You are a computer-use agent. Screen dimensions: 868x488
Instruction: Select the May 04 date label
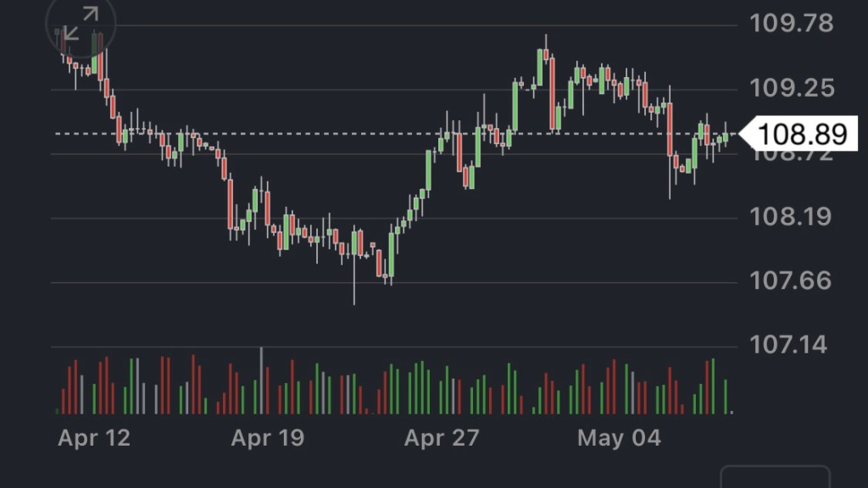click(x=618, y=438)
